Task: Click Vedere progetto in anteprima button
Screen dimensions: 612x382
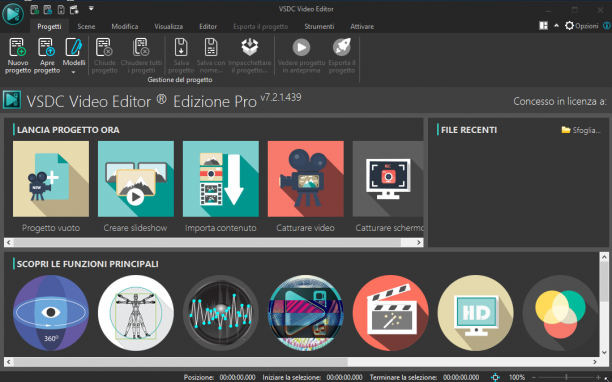Action: coord(301,56)
